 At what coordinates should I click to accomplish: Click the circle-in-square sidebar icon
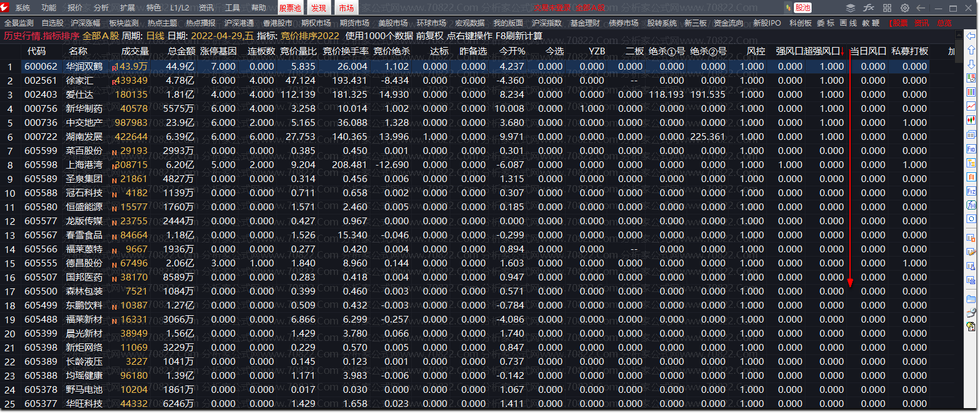(x=971, y=219)
